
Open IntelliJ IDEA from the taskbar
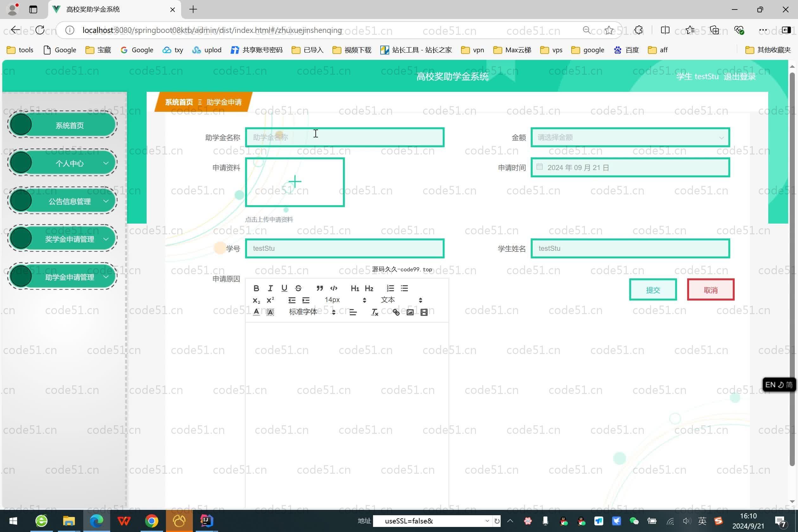point(206,521)
